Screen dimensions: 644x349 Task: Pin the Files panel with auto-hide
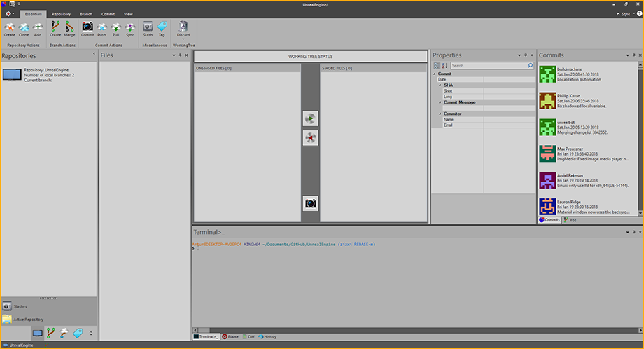180,55
